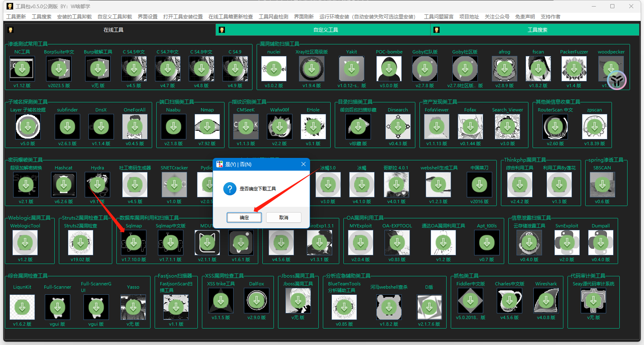The height and width of the screenshot is (345, 644).
Task: Select the Hydra v9.1 icon
Action: (x=97, y=185)
